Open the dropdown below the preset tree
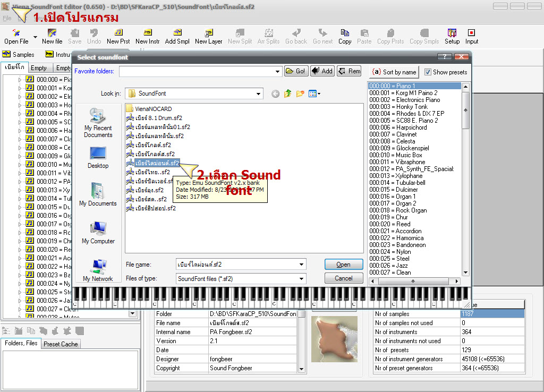The height and width of the screenshot is (392, 544). [x=132, y=313]
